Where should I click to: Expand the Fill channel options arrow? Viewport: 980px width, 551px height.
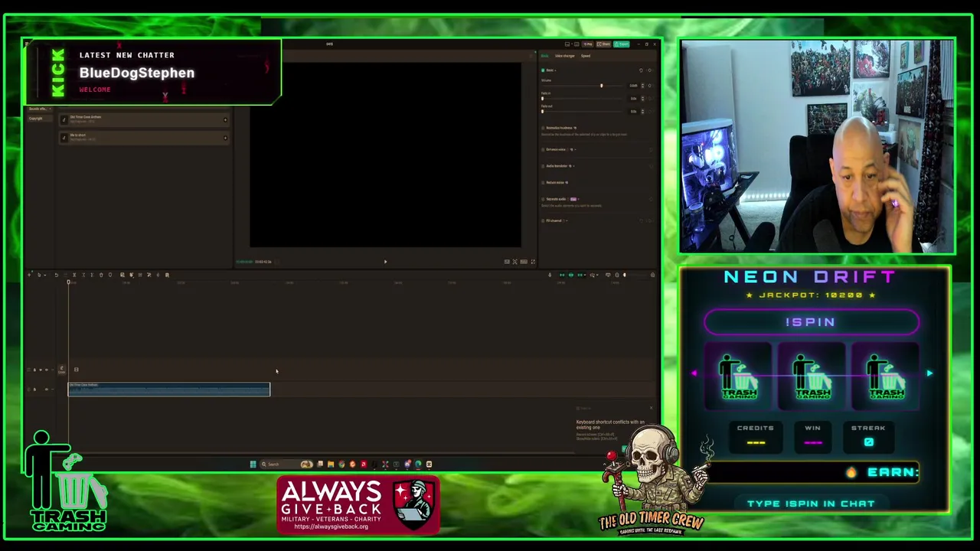pos(567,220)
